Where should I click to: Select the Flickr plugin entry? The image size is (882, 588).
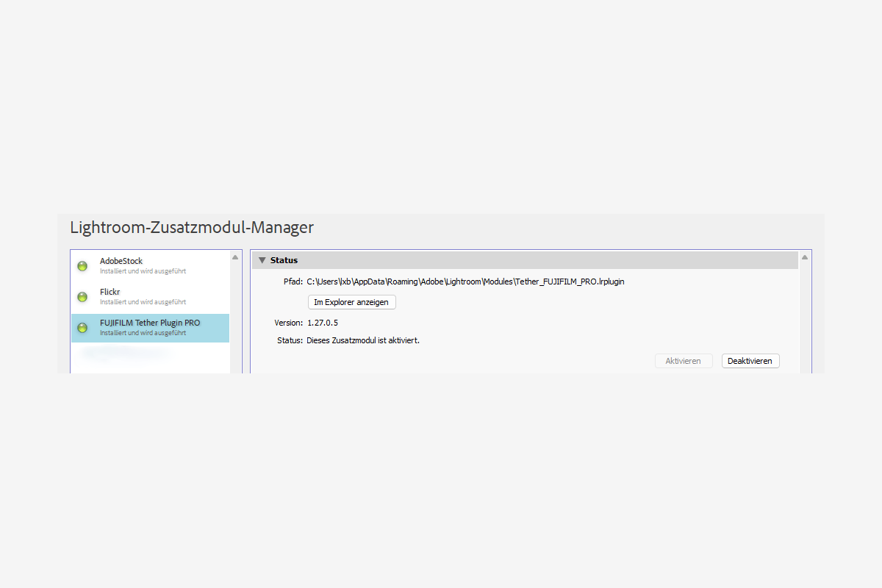[x=150, y=297]
